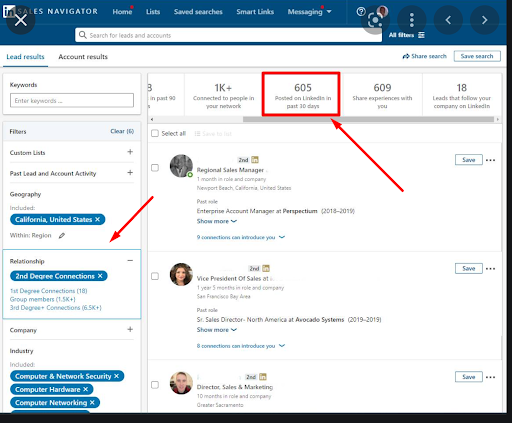Open the help question mark icon
The image size is (512, 423).
361,12
